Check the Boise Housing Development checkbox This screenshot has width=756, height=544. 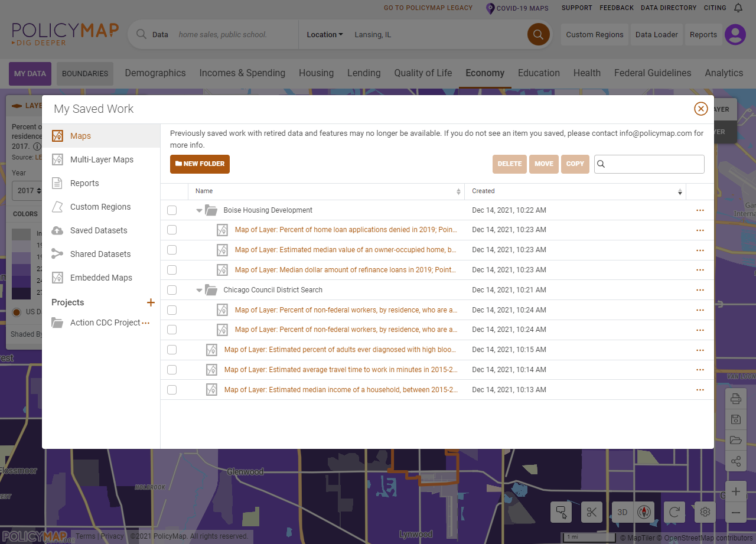point(172,210)
